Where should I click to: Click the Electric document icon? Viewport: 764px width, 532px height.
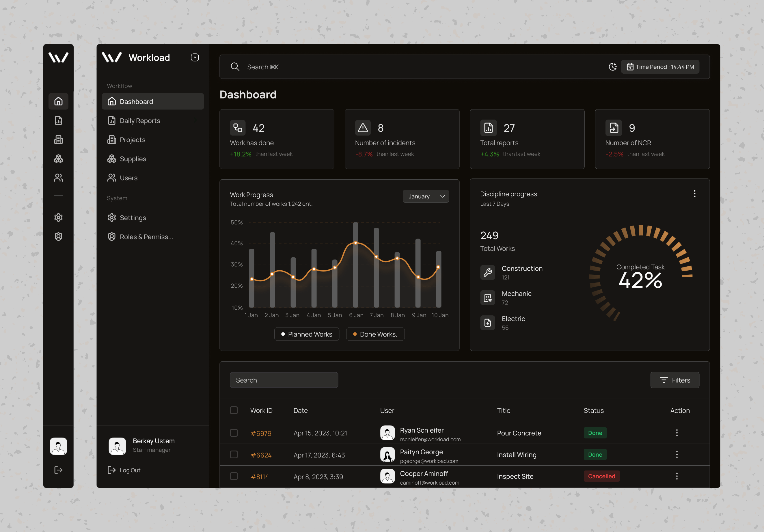tap(487, 323)
